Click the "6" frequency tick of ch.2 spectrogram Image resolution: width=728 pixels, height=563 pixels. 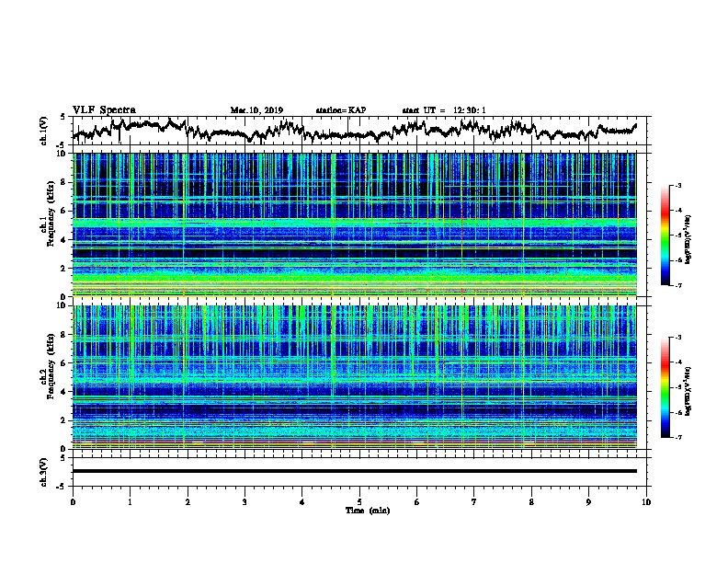pyautogui.click(x=65, y=363)
